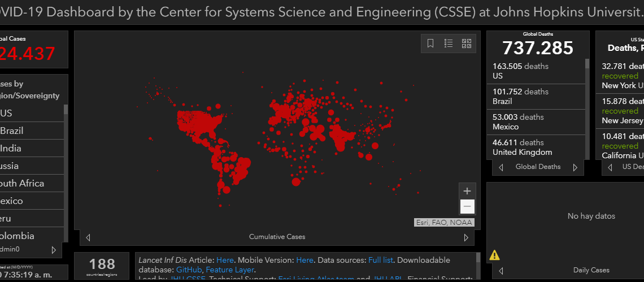Go to next map tab after Cumulative Cases
The image size is (644, 282).
[x=466, y=237]
